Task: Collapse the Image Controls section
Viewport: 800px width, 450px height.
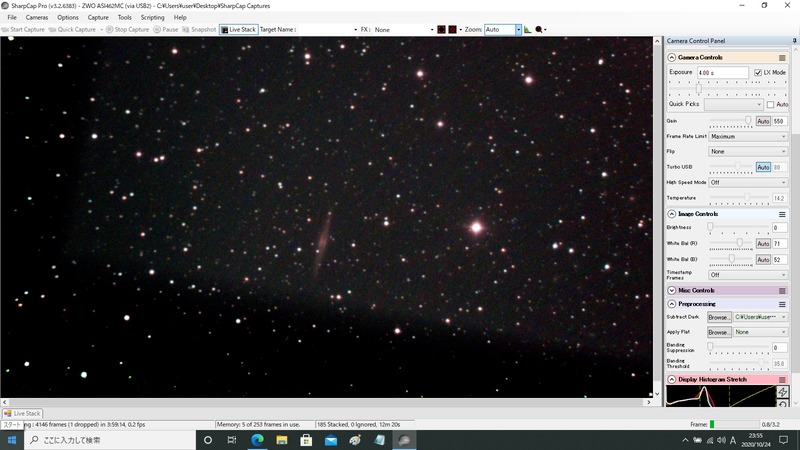Action: 672,214
